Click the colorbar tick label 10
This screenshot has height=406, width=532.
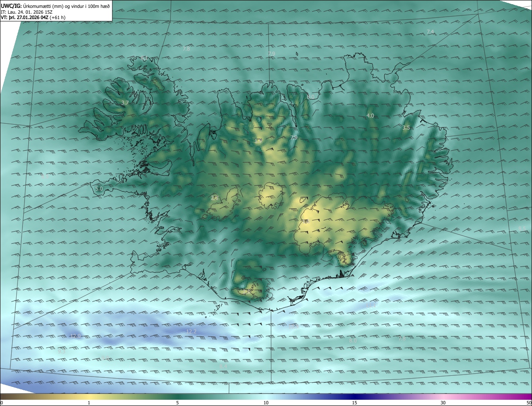click(266, 403)
